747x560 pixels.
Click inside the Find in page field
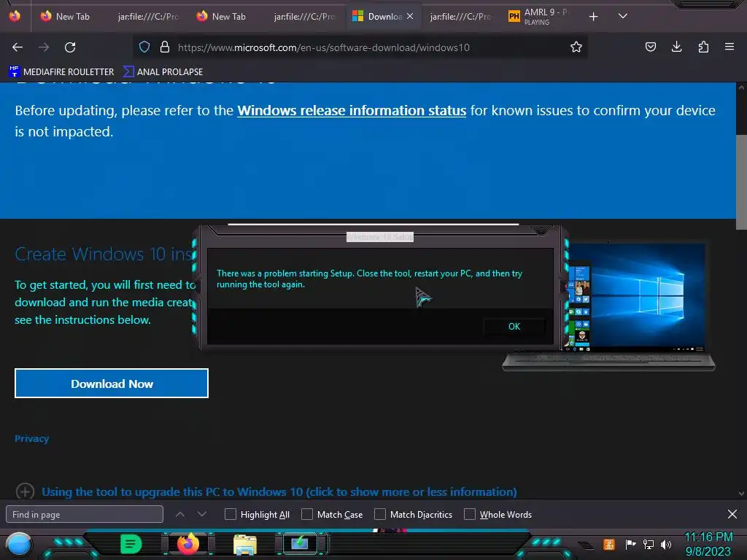pyautogui.click(x=85, y=514)
